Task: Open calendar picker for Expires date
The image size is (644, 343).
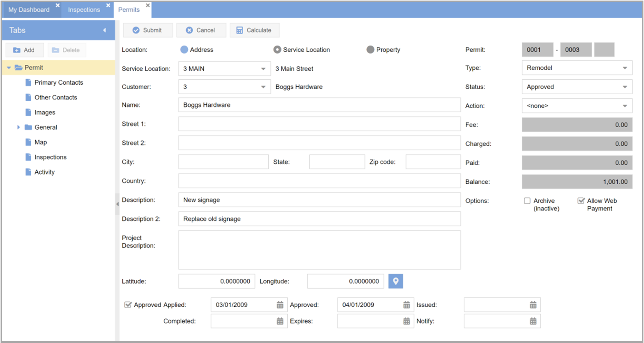Action: point(406,321)
